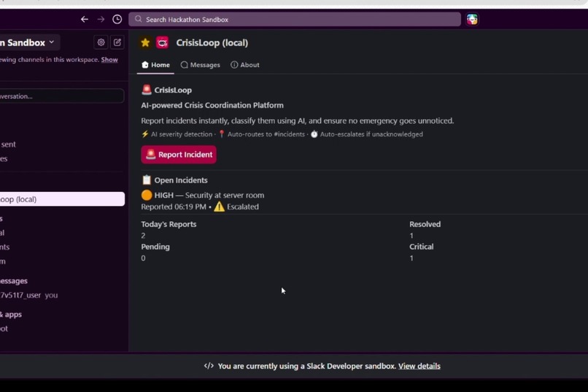Go forward with the right arrow
This screenshot has width=588, height=392.
[x=101, y=19]
